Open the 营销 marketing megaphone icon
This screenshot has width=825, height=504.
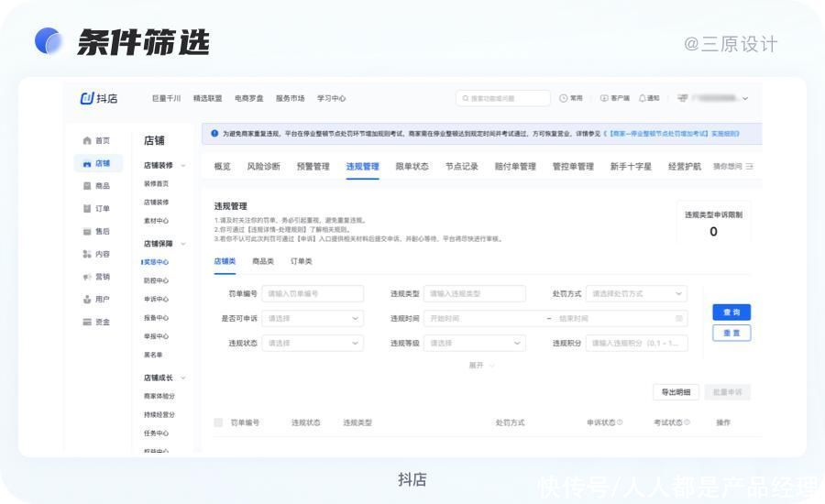coord(87,277)
